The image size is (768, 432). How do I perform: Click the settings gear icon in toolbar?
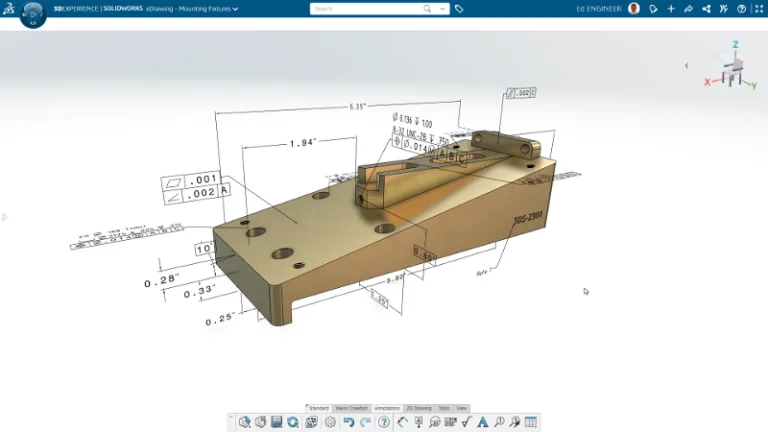point(330,422)
